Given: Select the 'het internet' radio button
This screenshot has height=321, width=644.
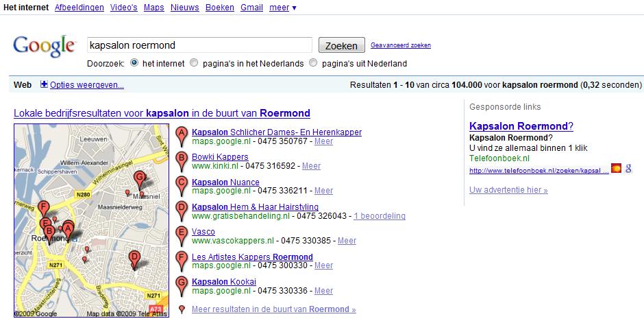Looking at the screenshot, I should point(134,63).
